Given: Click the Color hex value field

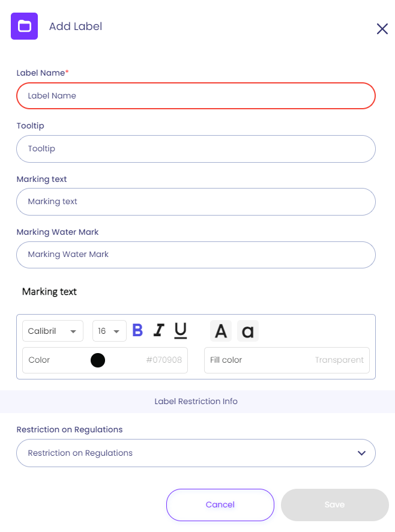Looking at the screenshot, I should pyautogui.click(x=163, y=360).
